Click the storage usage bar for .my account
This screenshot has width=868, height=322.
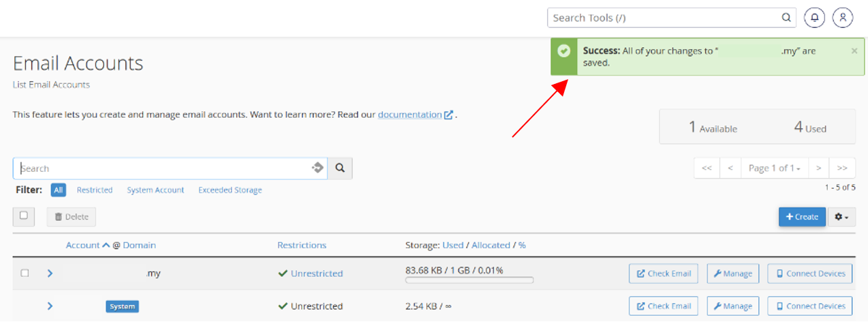pyautogui.click(x=469, y=280)
